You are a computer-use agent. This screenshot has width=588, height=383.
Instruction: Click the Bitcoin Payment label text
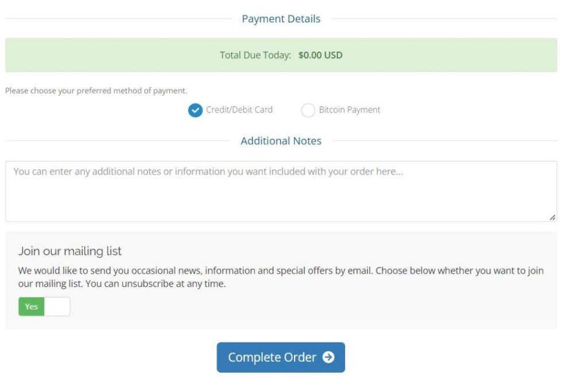(x=350, y=110)
